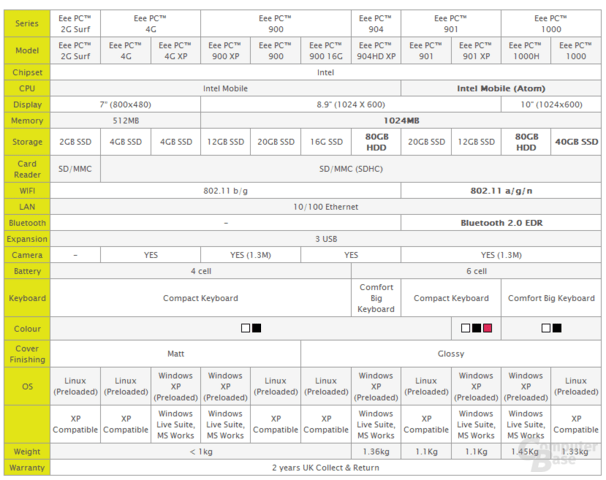Click the 'Camera' row header
Screen dimensions: 606x480
[x=27, y=255]
